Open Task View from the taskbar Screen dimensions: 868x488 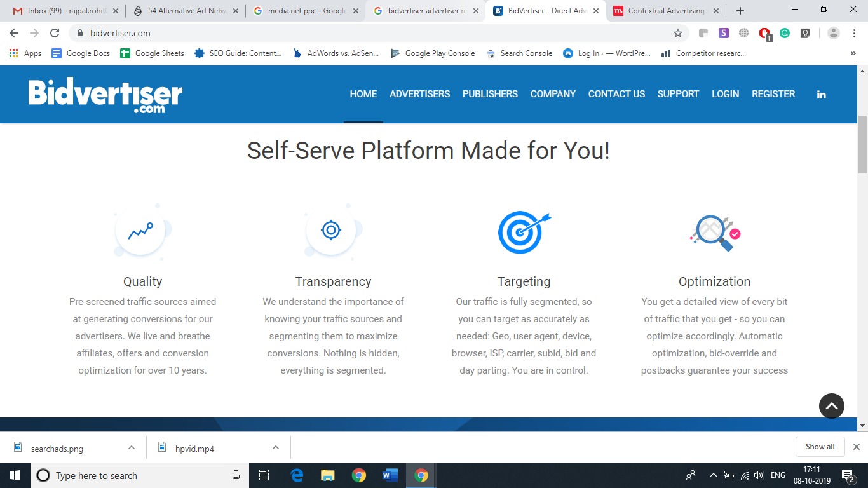point(264,475)
